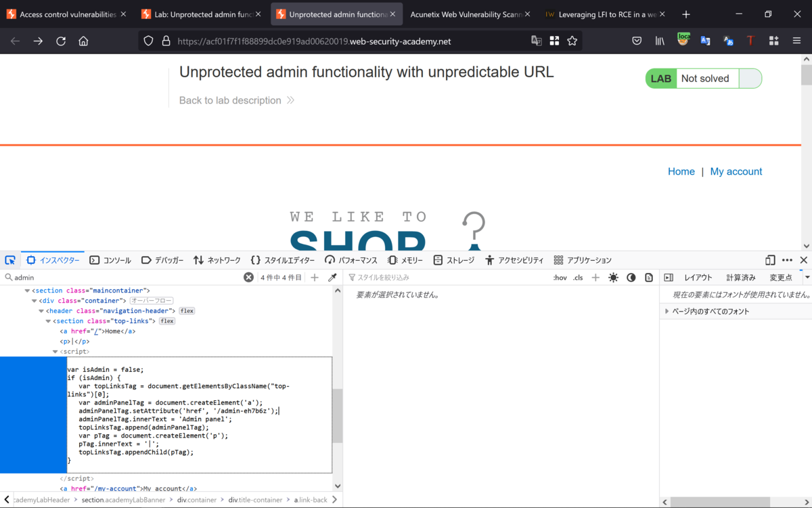Pick a color with the eyedropper
Viewport: 812px width, 508px height.
coord(332,278)
